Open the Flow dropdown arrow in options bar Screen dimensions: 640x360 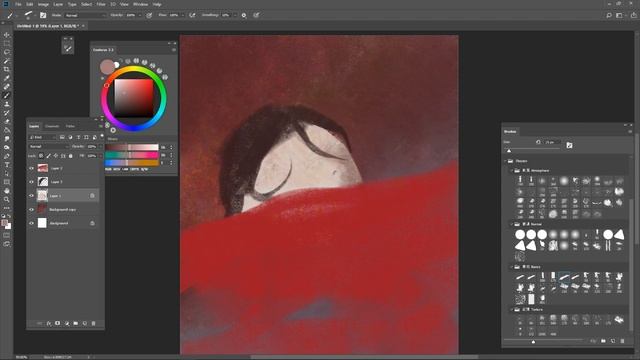[x=183, y=15]
